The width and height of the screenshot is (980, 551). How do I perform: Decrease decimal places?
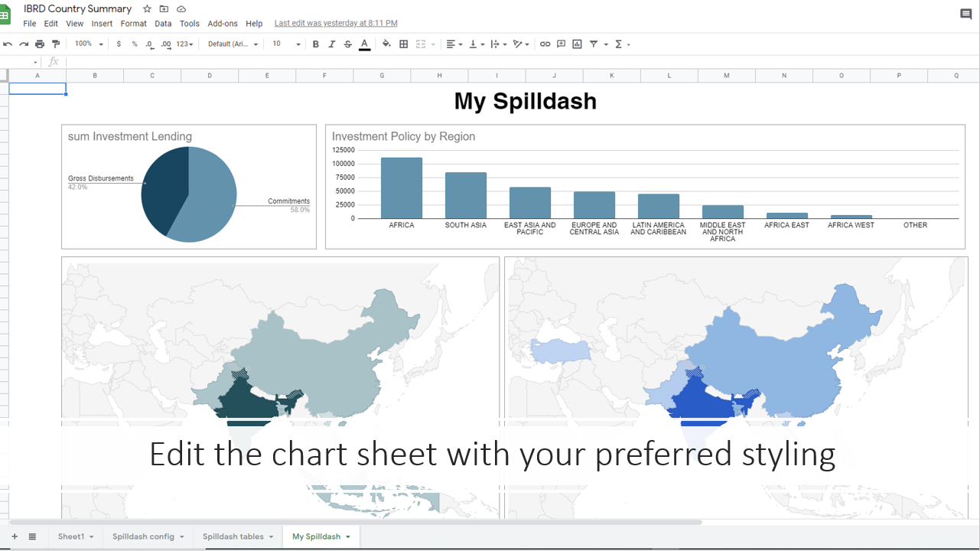[150, 44]
